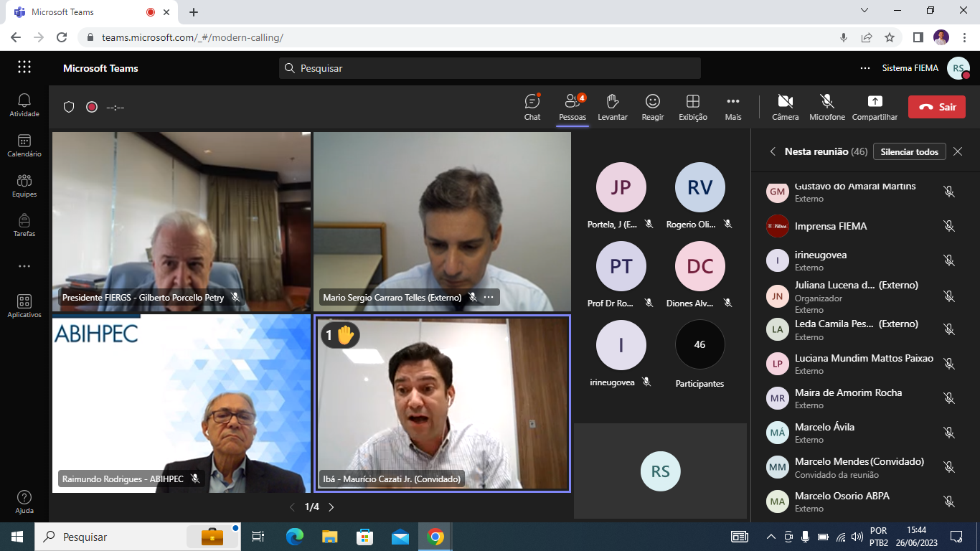The height and width of the screenshot is (551, 980).
Task: Open Calendário in the sidebar
Action: (x=24, y=145)
